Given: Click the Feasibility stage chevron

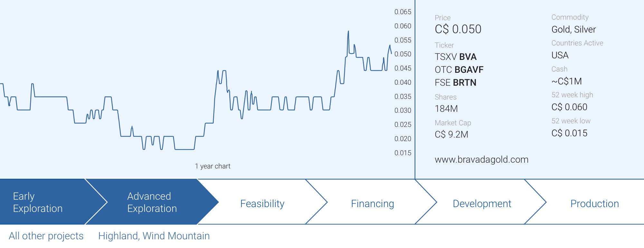Looking at the screenshot, I should point(262,204).
